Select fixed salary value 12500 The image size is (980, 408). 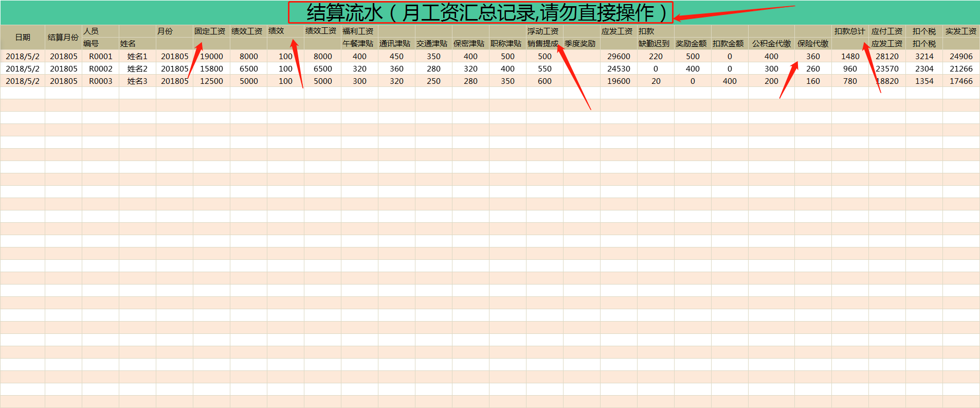tap(211, 81)
